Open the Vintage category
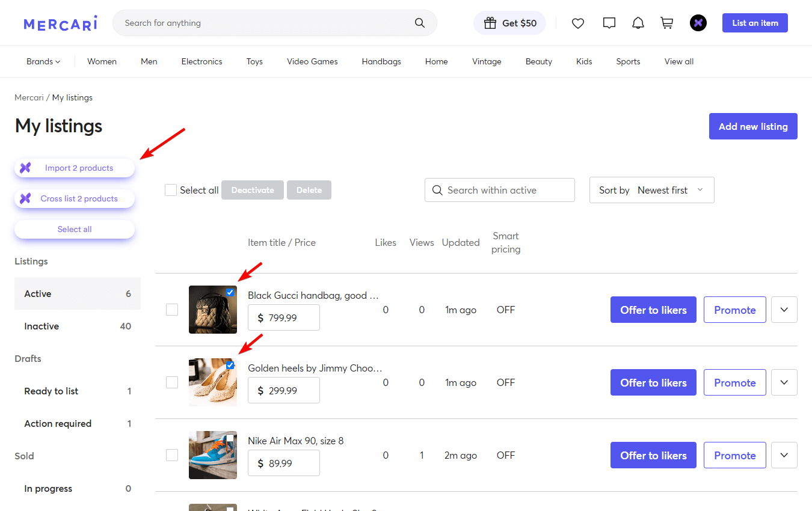This screenshot has height=511, width=812. [487, 61]
